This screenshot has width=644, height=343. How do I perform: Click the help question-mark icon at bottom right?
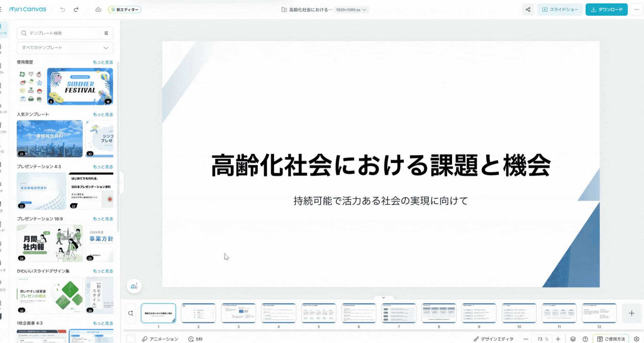tap(585, 339)
